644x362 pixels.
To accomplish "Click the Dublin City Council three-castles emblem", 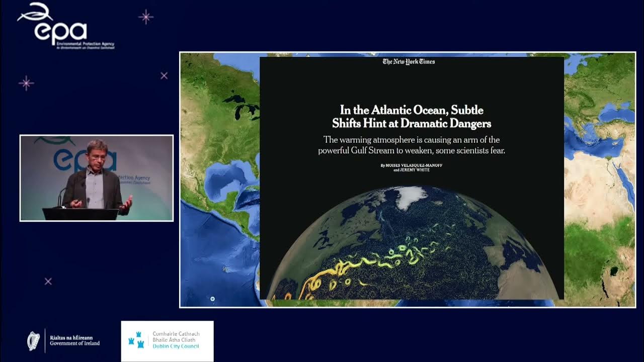I will [x=137, y=341].
